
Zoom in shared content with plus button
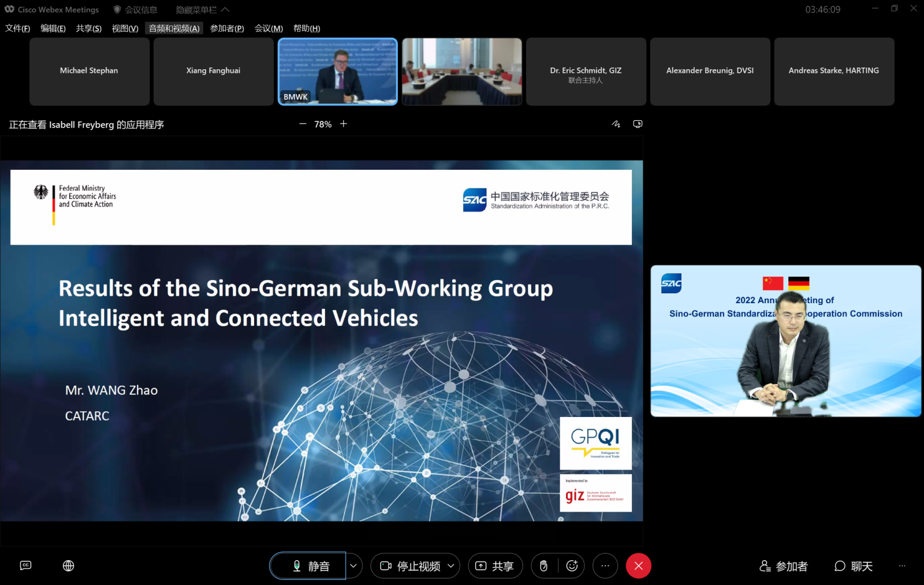(x=344, y=124)
